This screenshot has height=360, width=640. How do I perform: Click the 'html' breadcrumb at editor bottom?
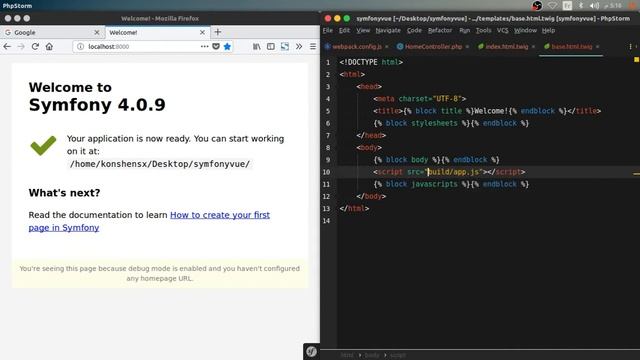(347, 355)
